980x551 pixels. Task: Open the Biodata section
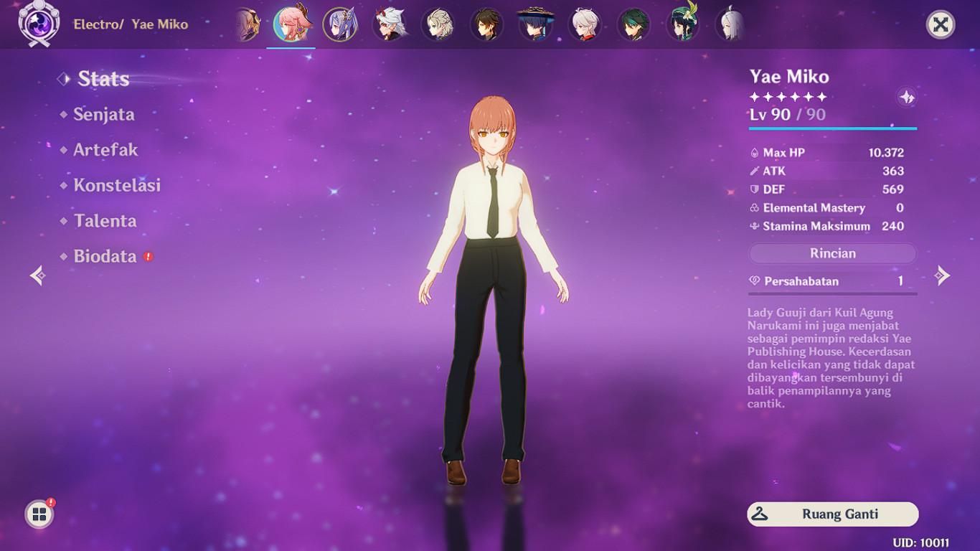(105, 256)
